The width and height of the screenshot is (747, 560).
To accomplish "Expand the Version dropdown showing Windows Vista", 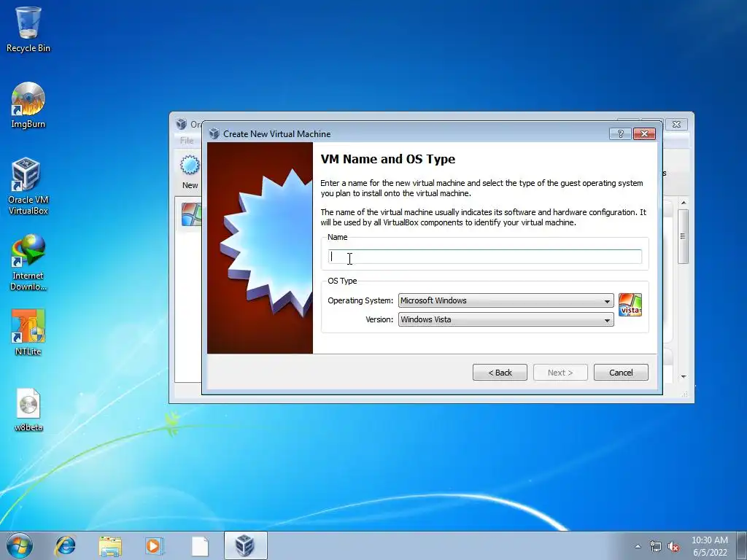I will click(506, 319).
